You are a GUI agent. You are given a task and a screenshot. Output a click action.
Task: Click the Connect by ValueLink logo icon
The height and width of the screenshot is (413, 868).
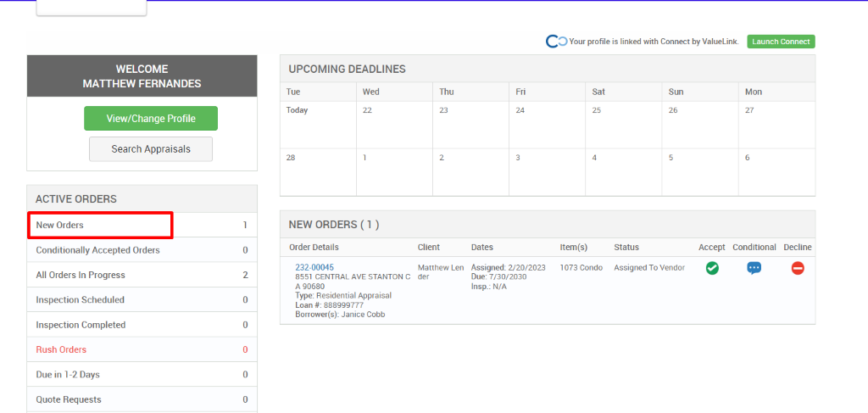556,42
